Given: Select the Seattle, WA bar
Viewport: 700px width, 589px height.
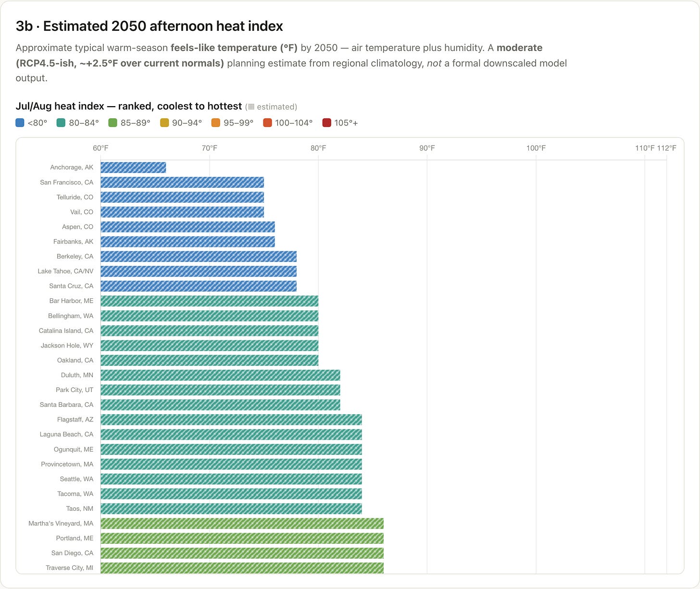Looking at the screenshot, I should click(231, 479).
